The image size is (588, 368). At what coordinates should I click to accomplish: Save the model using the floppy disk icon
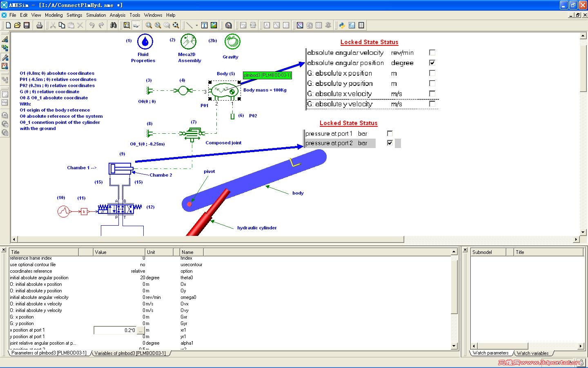[x=27, y=25]
